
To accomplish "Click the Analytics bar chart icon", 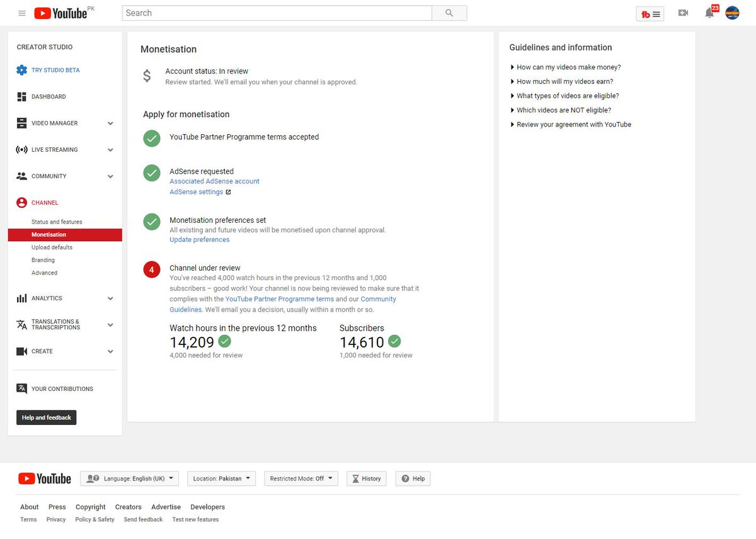I will [x=22, y=298].
